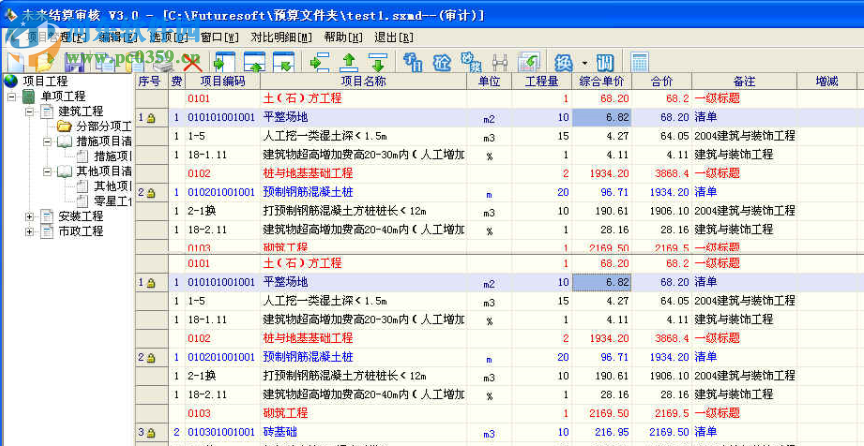Select 分部分项工 in the tree

[104, 126]
